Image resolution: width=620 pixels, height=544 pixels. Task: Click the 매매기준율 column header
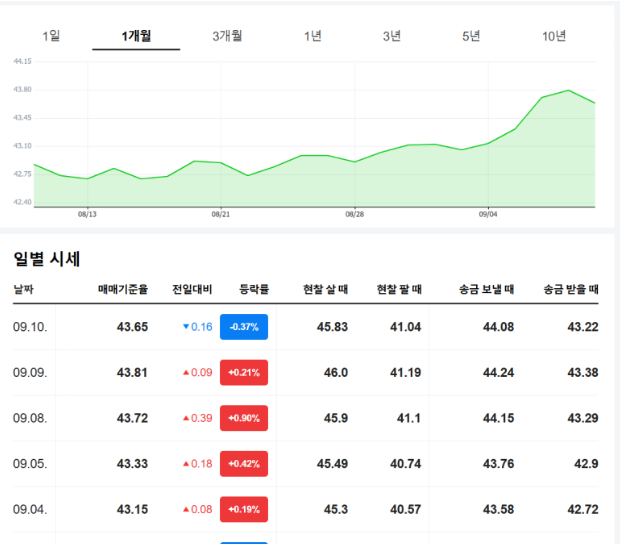(123, 290)
